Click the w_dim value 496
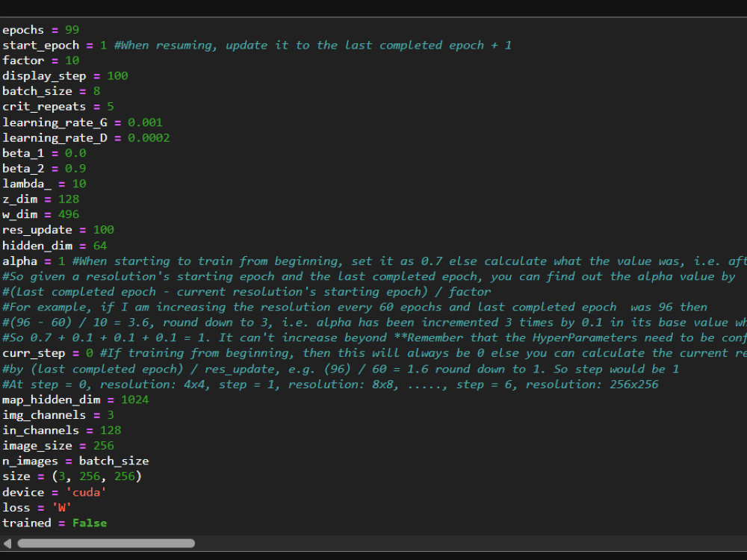This screenshot has width=747, height=560. (x=69, y=214)
